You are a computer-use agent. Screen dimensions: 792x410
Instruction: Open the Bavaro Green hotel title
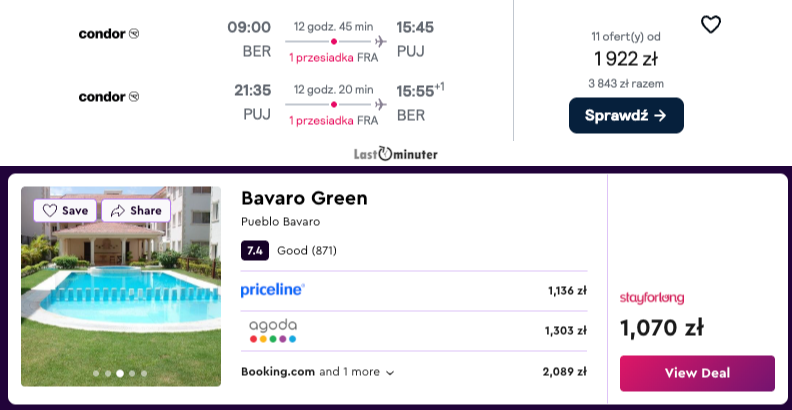click(304, 198)
